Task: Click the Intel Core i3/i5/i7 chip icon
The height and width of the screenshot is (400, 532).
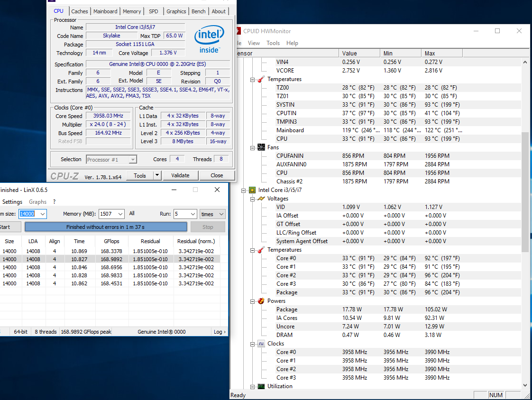Action: pos(252,190)
